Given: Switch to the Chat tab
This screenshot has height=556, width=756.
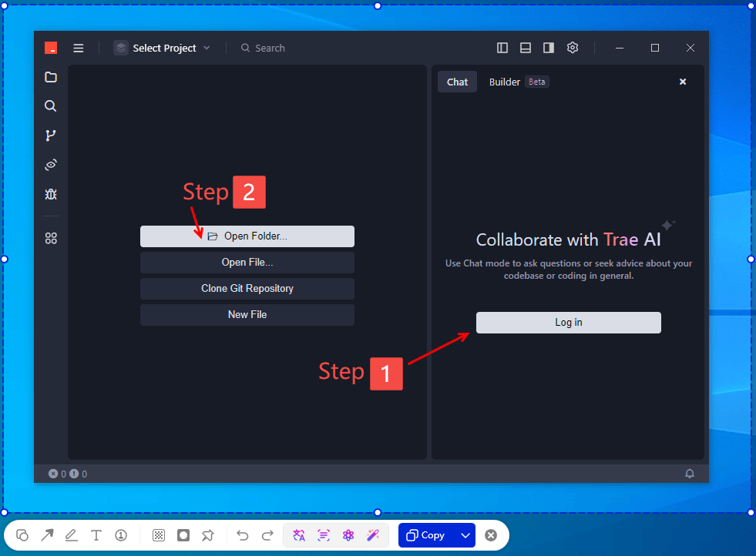Looking at the screenshot, I should coord(457,82).
